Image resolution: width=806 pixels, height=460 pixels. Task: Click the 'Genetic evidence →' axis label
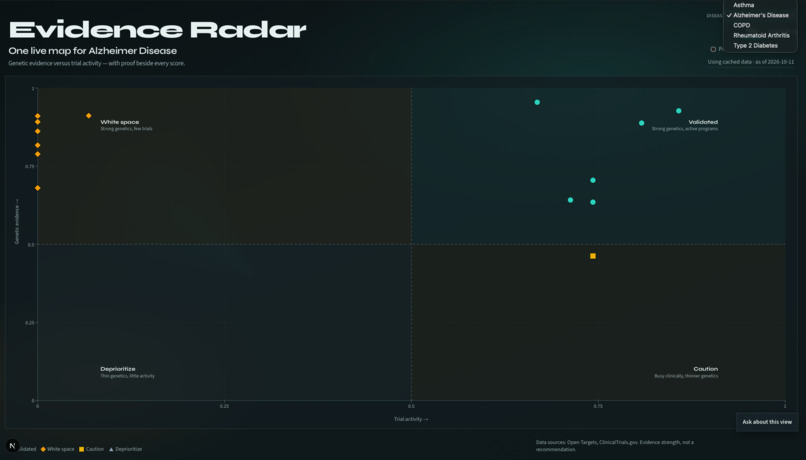click(16, 221)
